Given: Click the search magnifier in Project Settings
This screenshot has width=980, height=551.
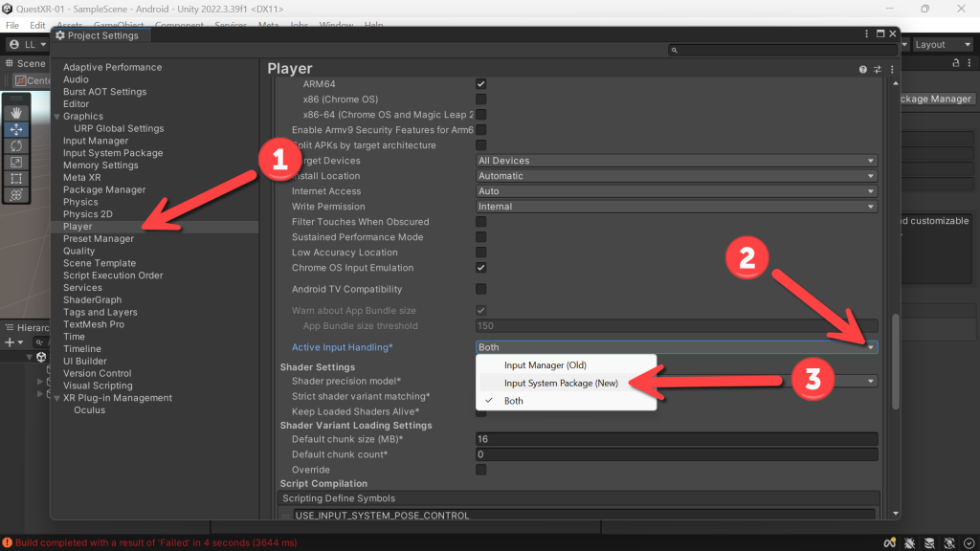Looking at the screenshot, I should (x=675, y=50).
